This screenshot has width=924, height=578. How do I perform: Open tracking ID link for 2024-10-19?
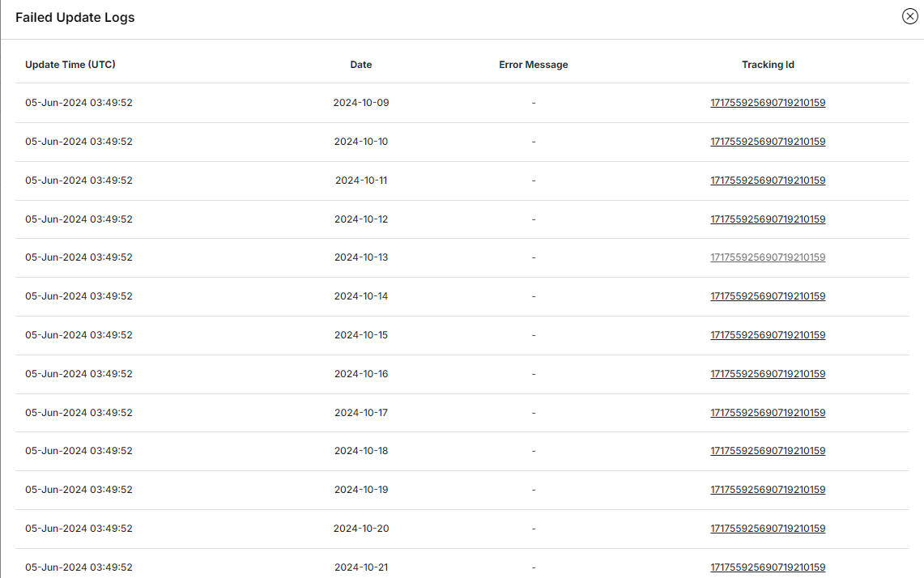pyautogui.click(x=768, y=490)
